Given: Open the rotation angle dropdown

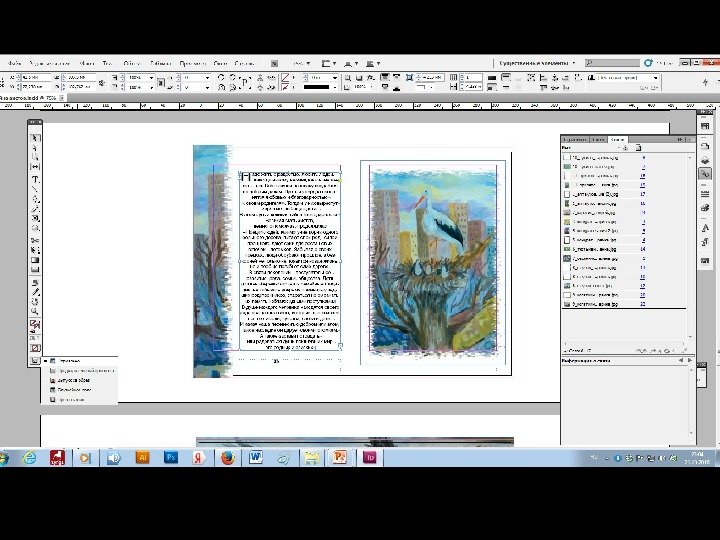Looking at the screenshot, I should 207,78.
